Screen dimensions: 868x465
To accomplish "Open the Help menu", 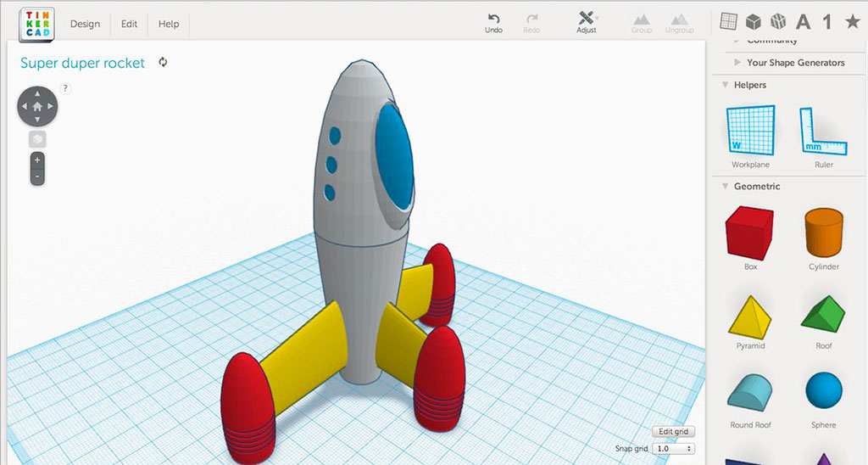I will click(x=169, y=24).
